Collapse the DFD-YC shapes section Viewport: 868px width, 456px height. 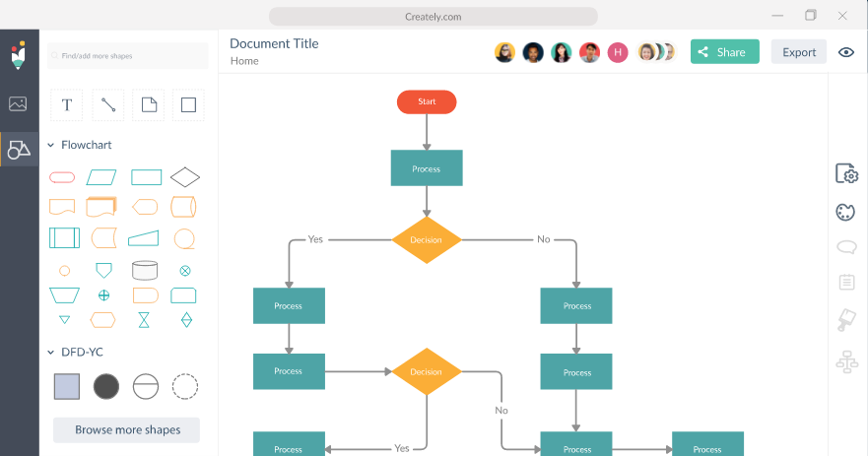[51, 352]
